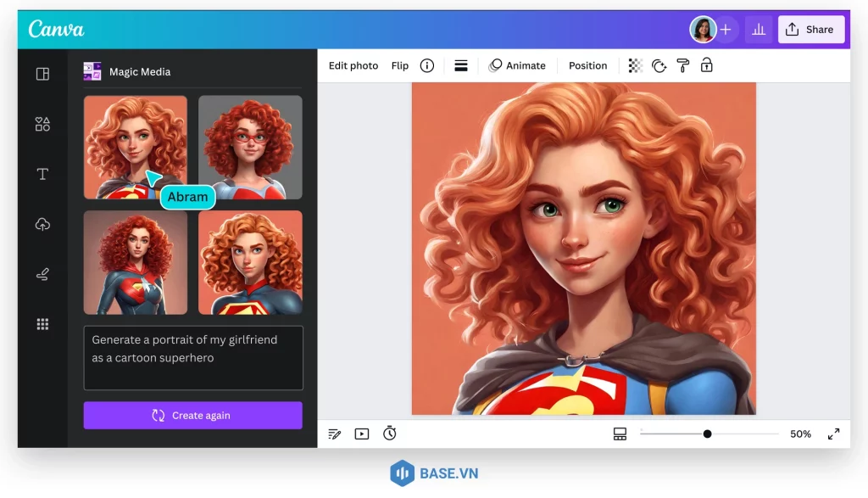
Task: Open the Position panel
Action: click(x=588, y=65)
